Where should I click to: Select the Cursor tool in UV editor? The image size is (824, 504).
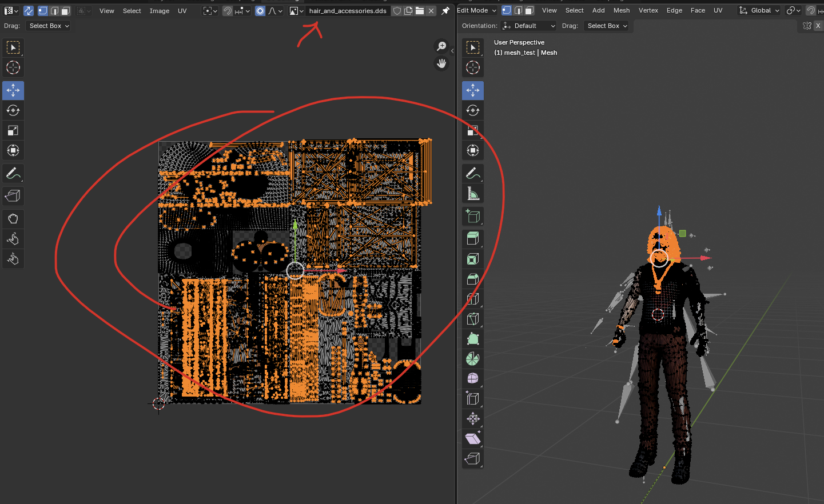coord(13,67)
